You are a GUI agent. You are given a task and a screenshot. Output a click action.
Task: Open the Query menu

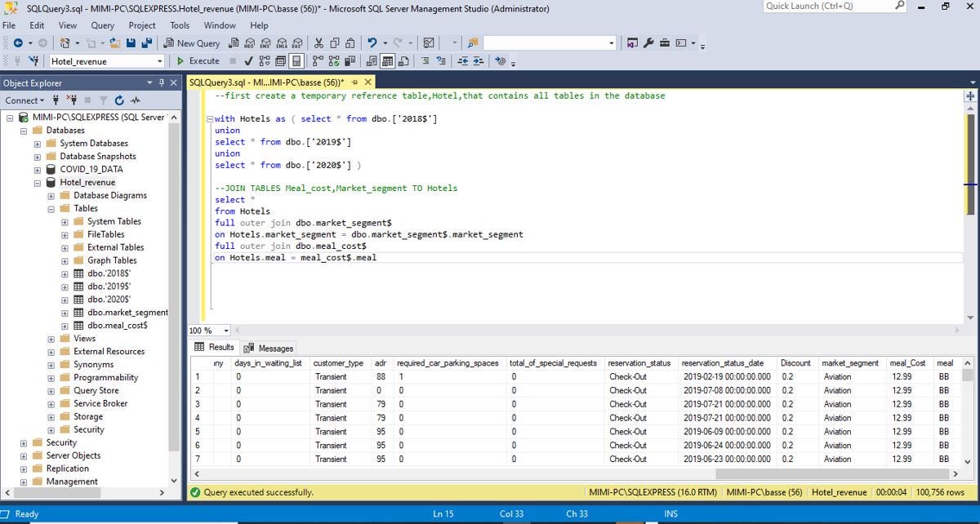pos(103,25)
